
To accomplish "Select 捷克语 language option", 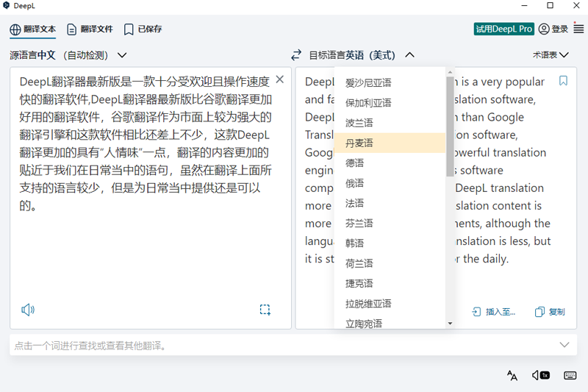I will [x=390, y=283].
